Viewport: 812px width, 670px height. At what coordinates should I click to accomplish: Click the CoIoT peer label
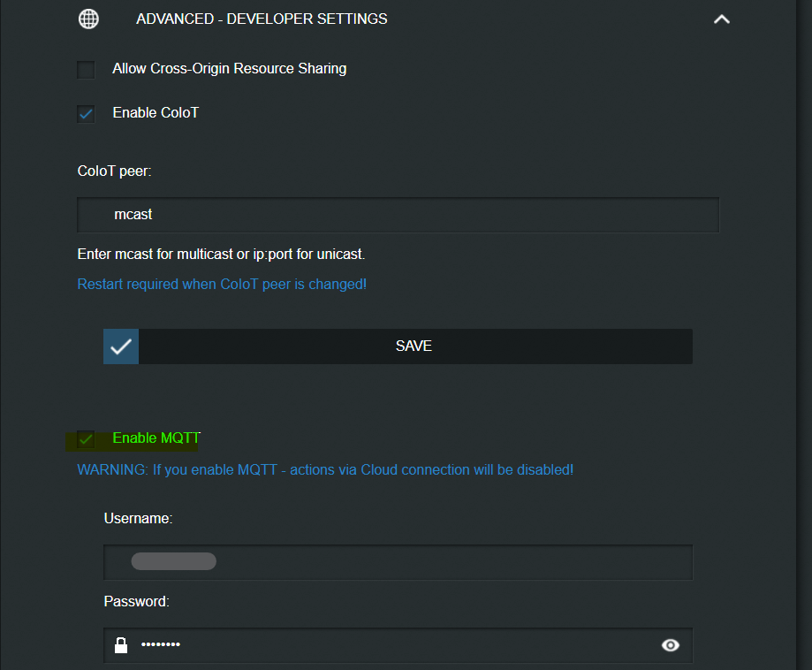point(115,171)
